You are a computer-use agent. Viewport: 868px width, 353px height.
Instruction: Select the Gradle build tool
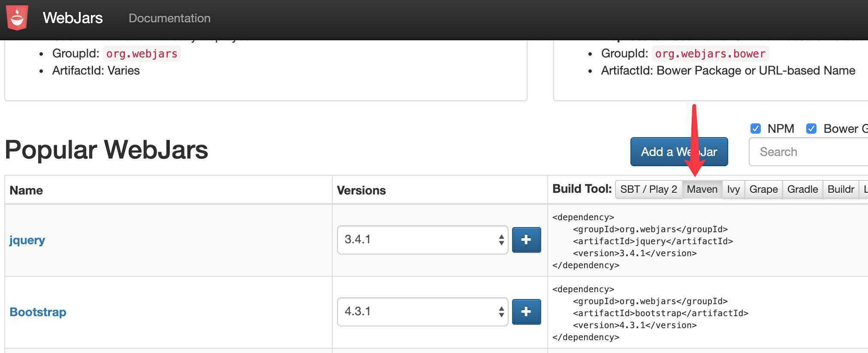(802, 189)
